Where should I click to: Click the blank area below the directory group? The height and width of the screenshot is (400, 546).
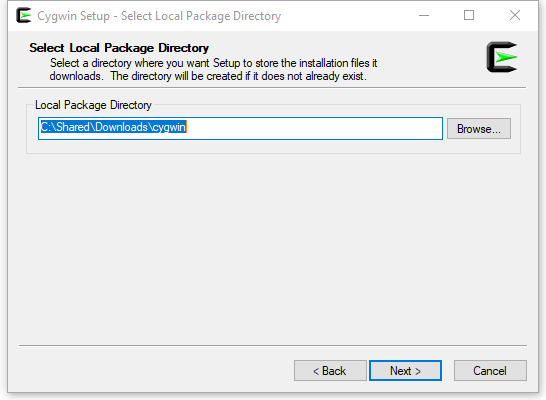tap(272, 247)
